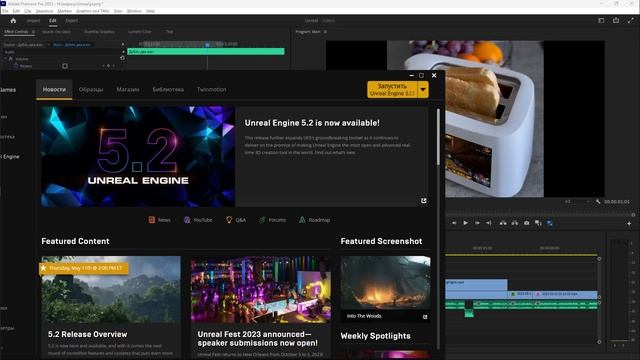Play the sequence in Program Monitor
Screen dimensions: 640x360
[x=465, y=223]
